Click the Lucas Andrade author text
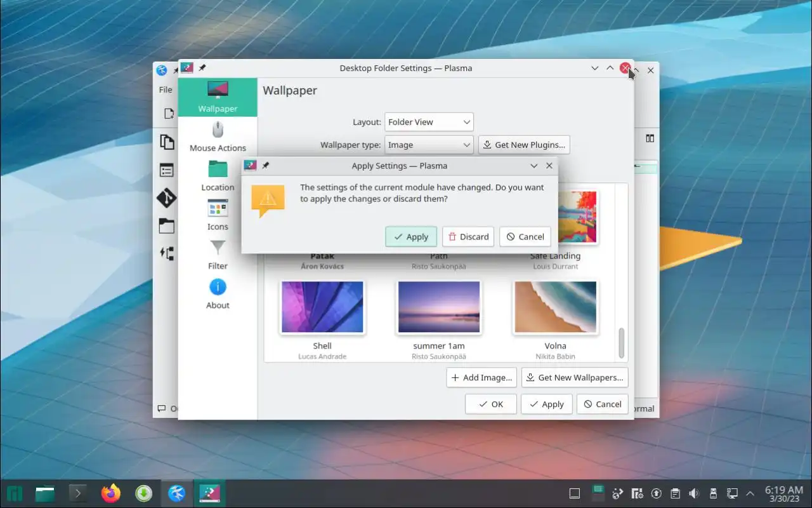Screen dimensions: 812x508 pyautogui.click(x=322, y=357)
